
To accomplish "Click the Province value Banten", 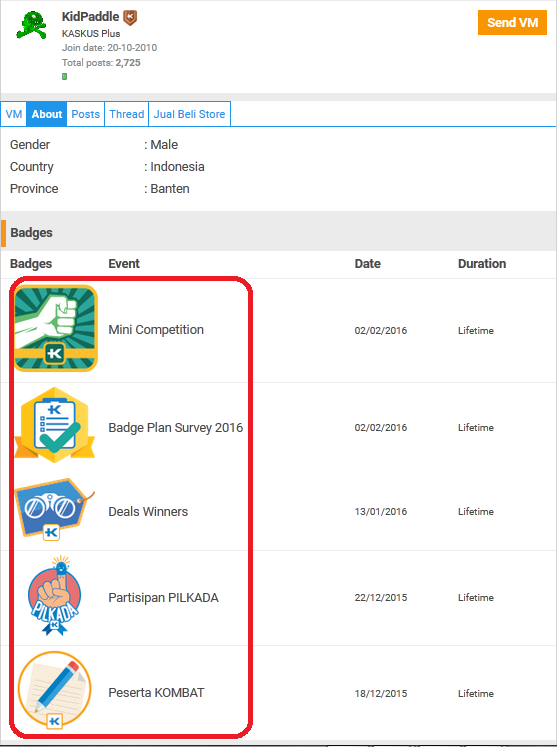I will pos(170,189).
